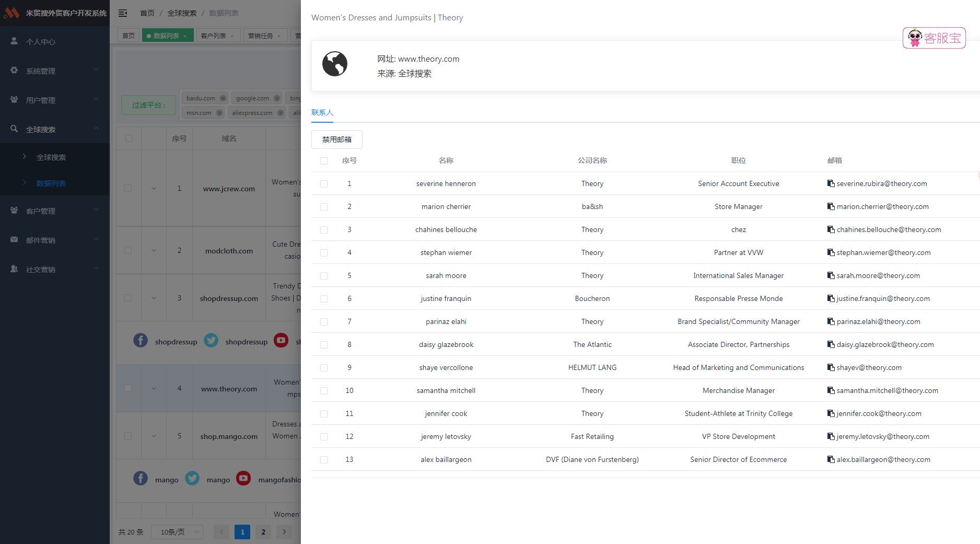Viewport: 980px width, 544px height.
Task: Tick checkbox for chahines bellouche row
Action: tap(324, 230)
